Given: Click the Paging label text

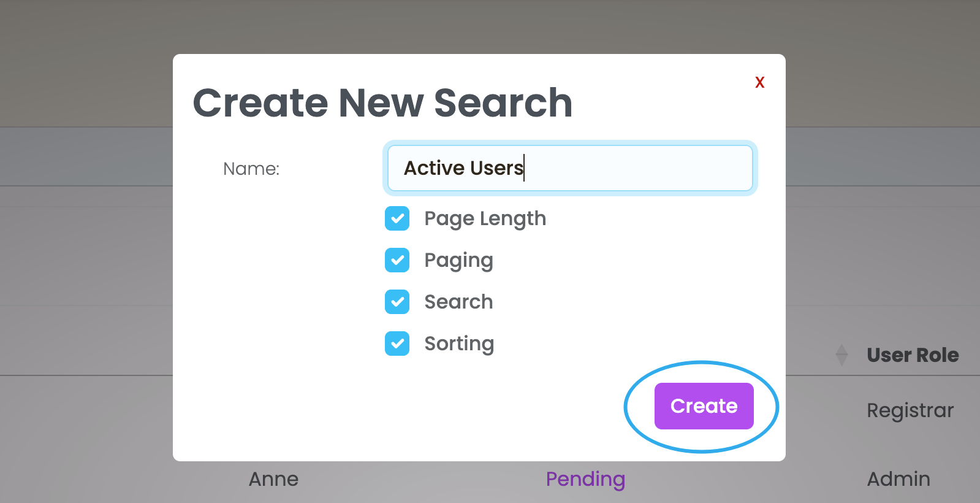Looking at the screenshot, I should click(x=458, y=261).
